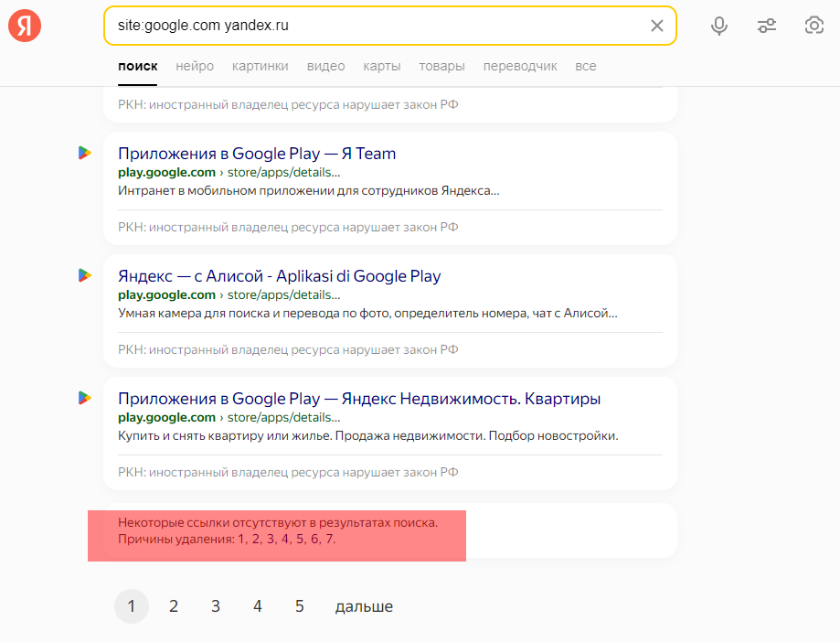Open the видео tab
Image resolution: width=840 pixels, height=642 pixels.
coord(325,66)
